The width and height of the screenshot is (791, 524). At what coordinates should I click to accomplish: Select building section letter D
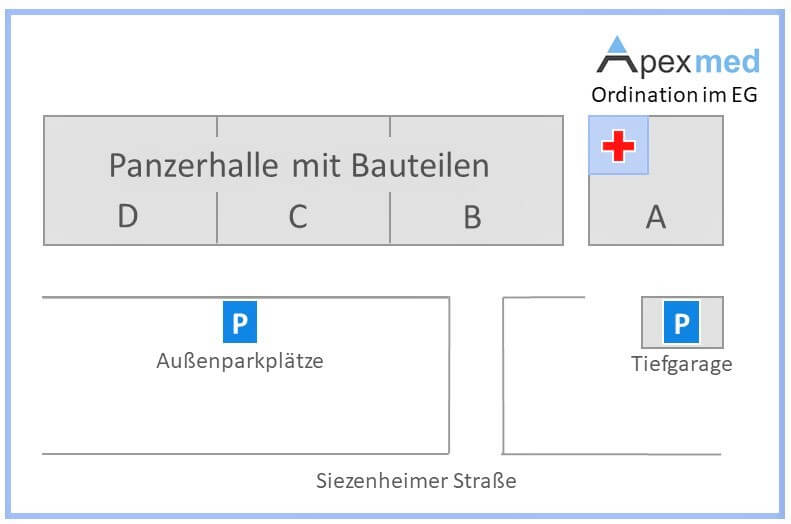click(127, 217)
